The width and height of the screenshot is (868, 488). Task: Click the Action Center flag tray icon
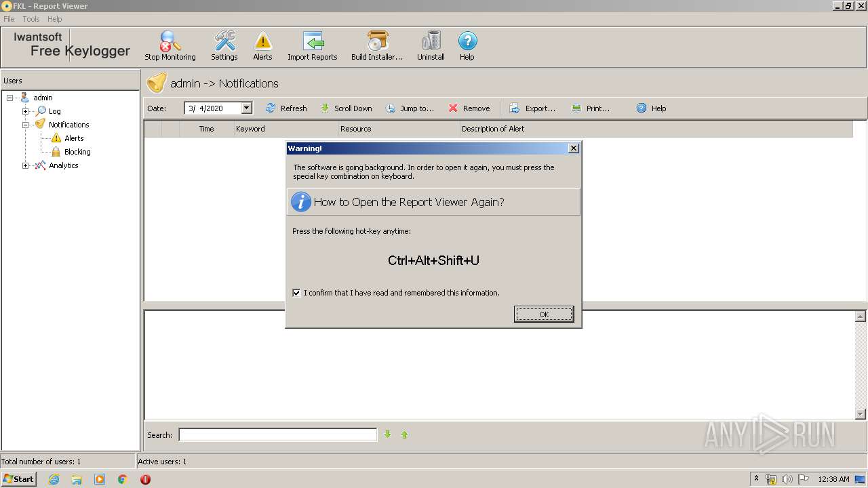click(804, 479)
